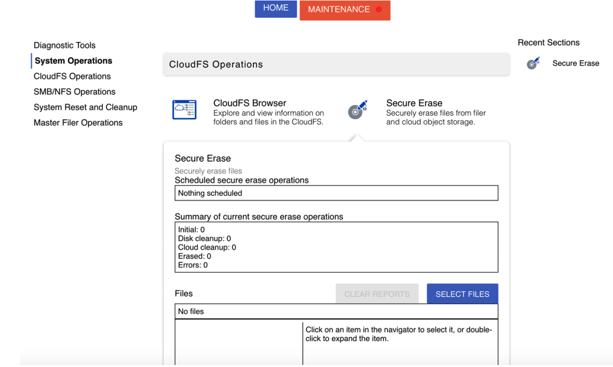Click the CLEAR REPORTS button
The height and width of the screenshot is (367, 613).
pyautogui.click(x=377, y=294)
